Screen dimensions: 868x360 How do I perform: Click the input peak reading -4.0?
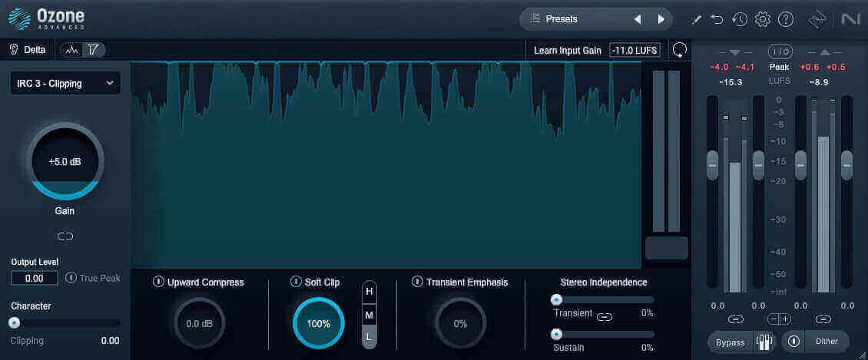click(720, 67)
